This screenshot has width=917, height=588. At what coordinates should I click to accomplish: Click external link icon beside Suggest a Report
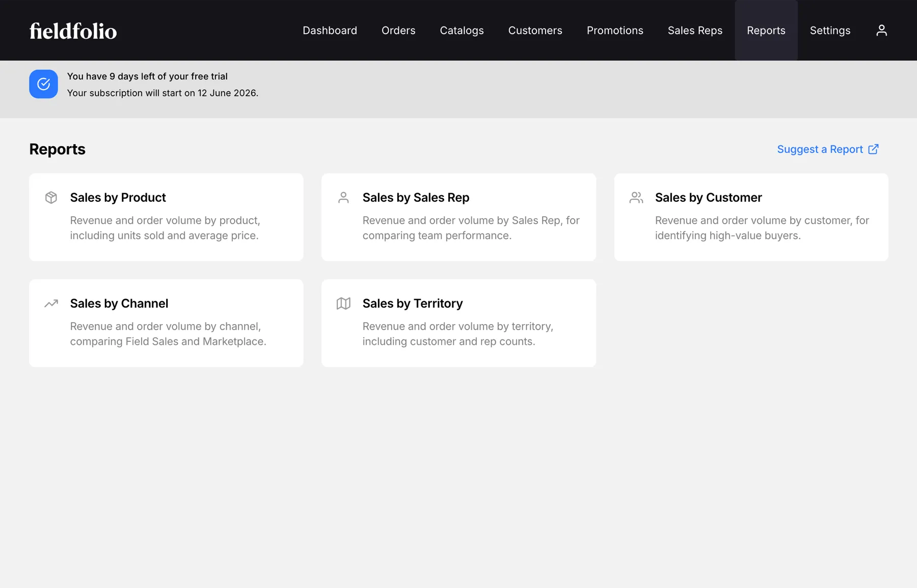coord(873,149)
